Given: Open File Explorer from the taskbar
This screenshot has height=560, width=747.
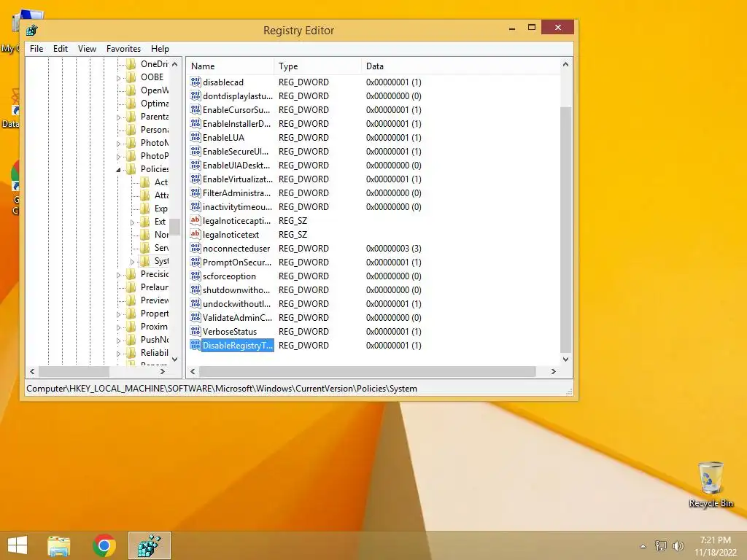Looking at the screenshot, I should 58,545.
